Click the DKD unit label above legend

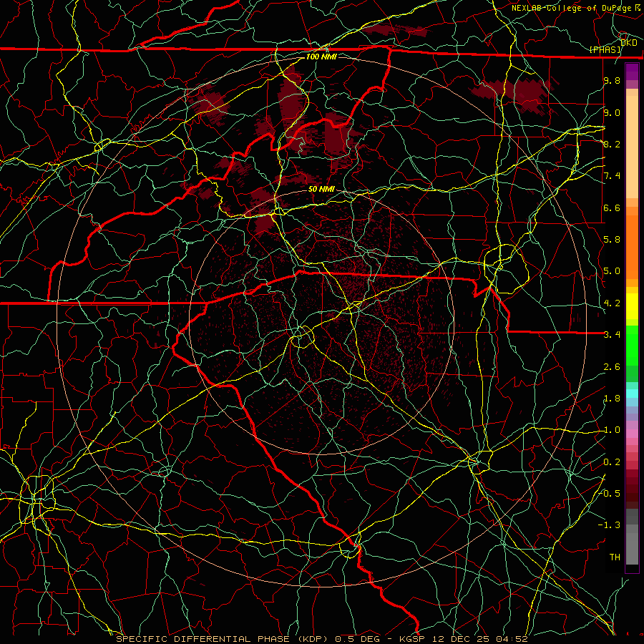628,43
